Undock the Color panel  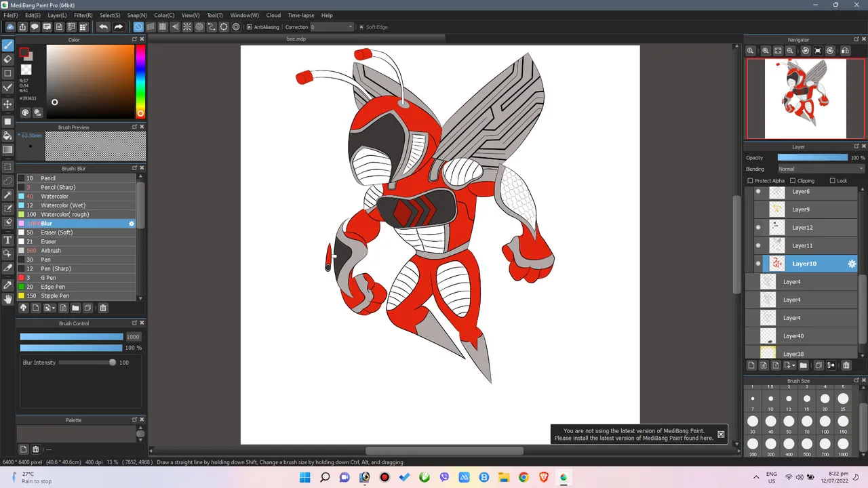tap(134, 39)
